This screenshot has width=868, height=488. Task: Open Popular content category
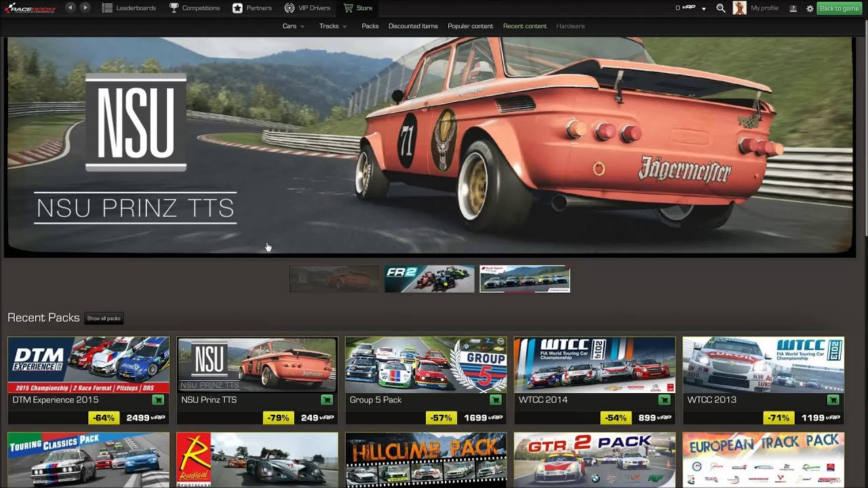tap(471, 26)
